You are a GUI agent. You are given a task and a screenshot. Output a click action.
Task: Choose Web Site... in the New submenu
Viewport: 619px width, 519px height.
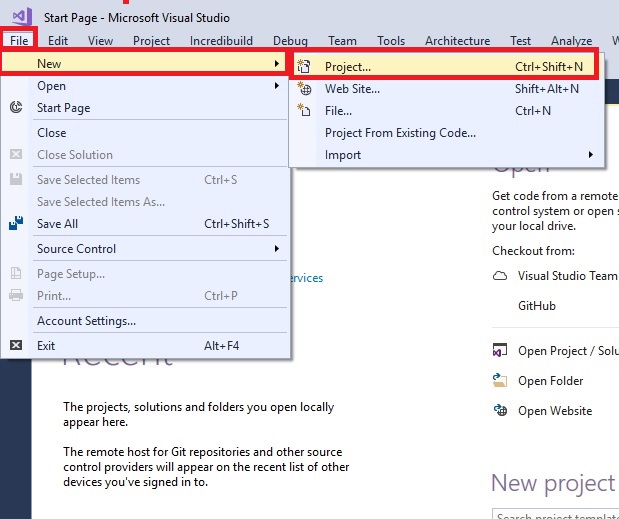coord(446,88)
